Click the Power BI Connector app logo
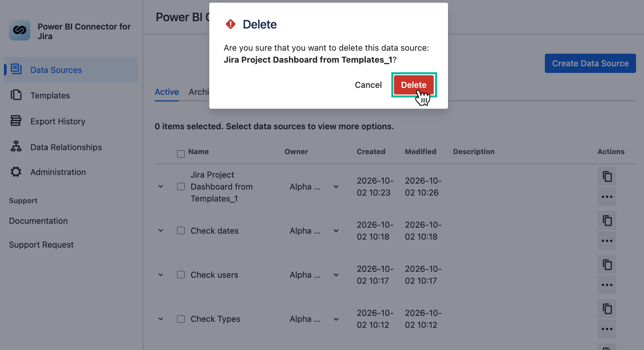The height and width of the screenshot is (350, 644). click(x=20, y=30)
